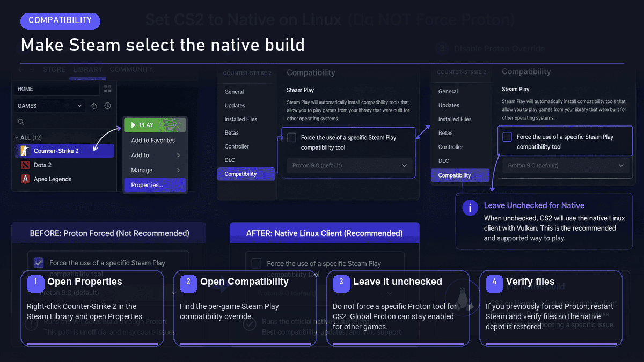Select General in the right properties sidebar
644x362 pixels.
(448, 91)
